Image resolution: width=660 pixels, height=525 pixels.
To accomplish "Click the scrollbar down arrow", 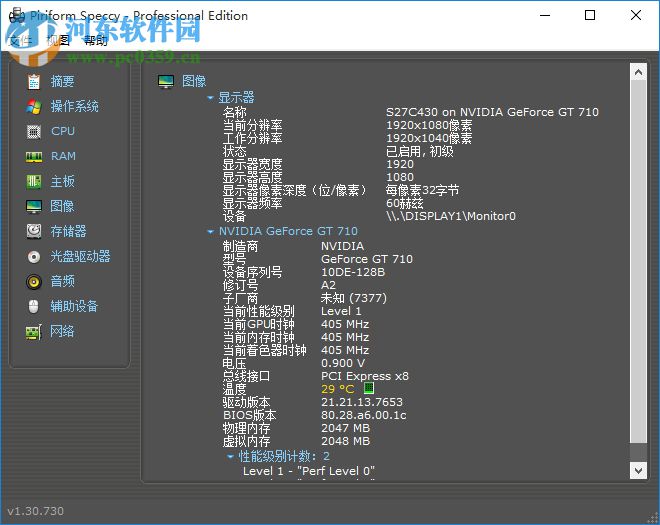I will tap(638, 470).
